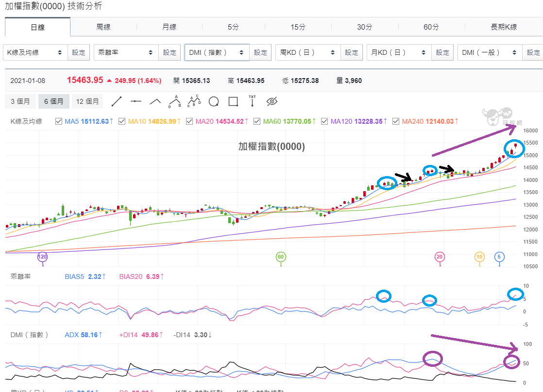Open the DMI（一般）indicator dropdown
543x392 pixels.
click(490, 52)
